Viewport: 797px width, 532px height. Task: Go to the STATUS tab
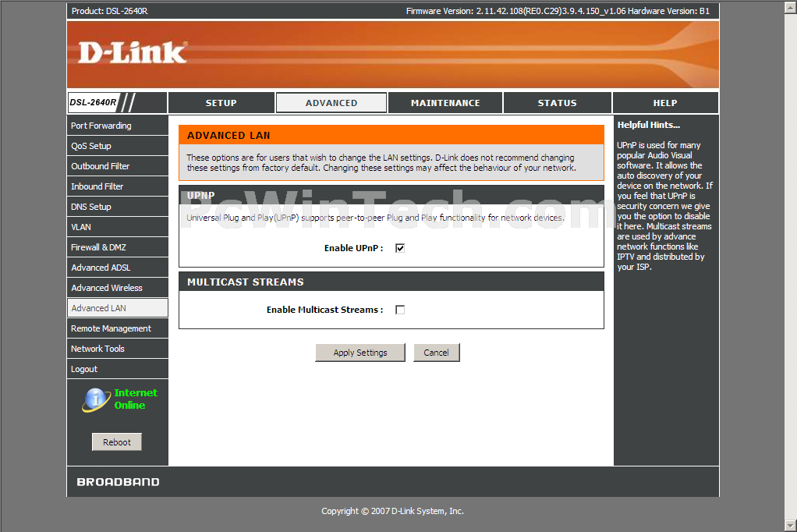pyautogui.click(x=557, y=103)
